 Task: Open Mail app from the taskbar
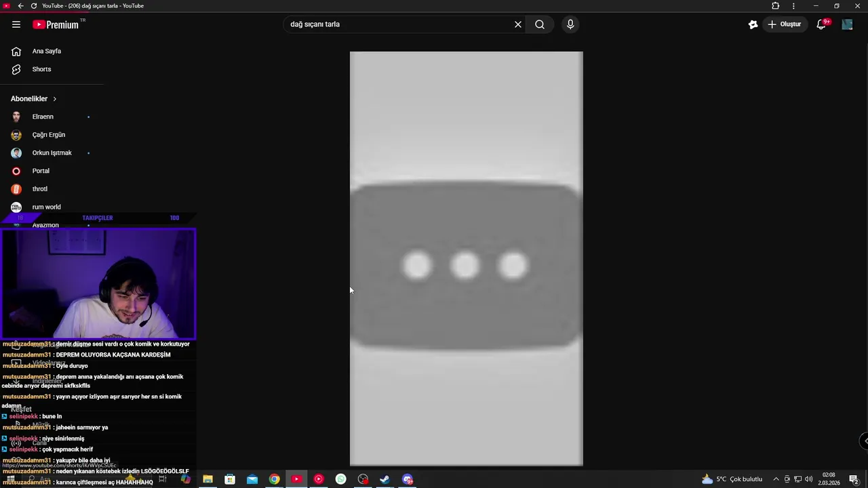point(252,479)
